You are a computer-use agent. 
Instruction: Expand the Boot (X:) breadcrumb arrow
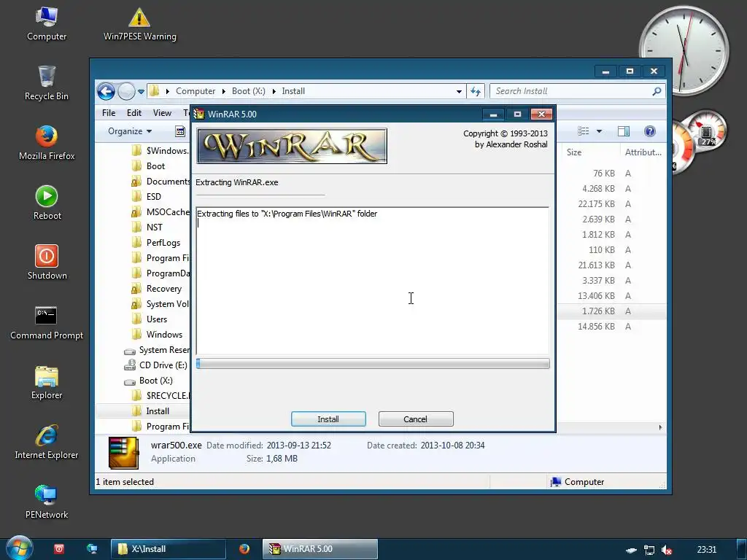[274, 91]
